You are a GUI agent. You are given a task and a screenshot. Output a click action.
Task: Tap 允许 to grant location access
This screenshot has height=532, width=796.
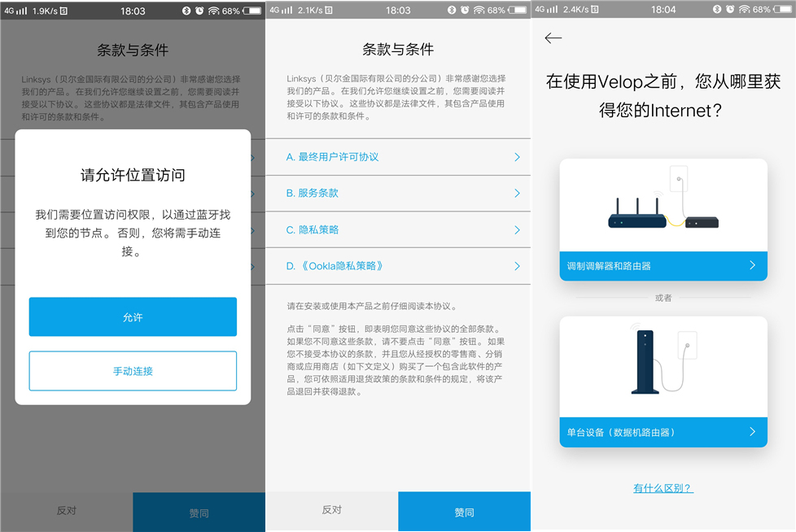(x=133, y=316)
